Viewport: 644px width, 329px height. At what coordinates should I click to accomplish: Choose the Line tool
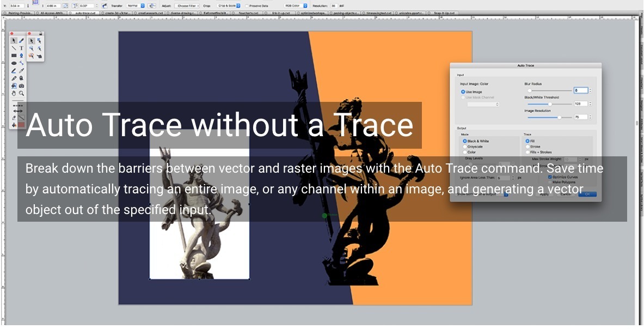pos(14,48)
